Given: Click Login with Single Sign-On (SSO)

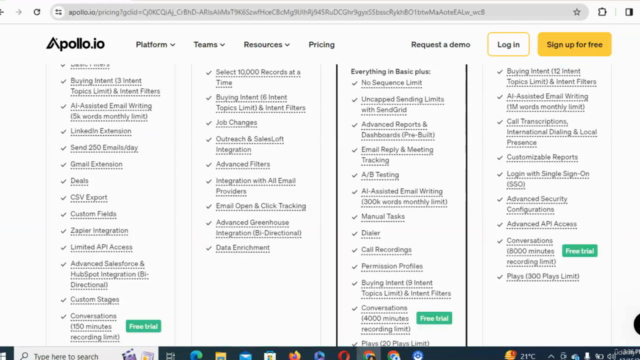Looking at the screenshot, I should pos(548,179).
